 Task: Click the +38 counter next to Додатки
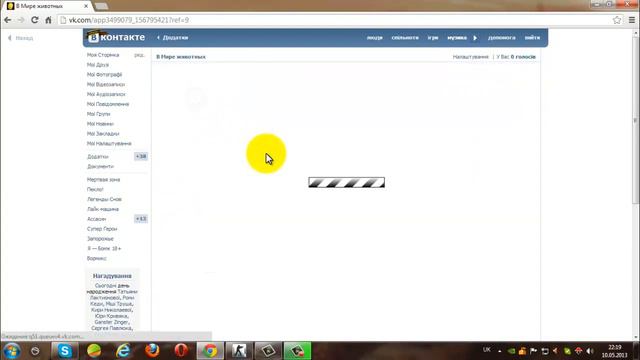pos(141,156)
